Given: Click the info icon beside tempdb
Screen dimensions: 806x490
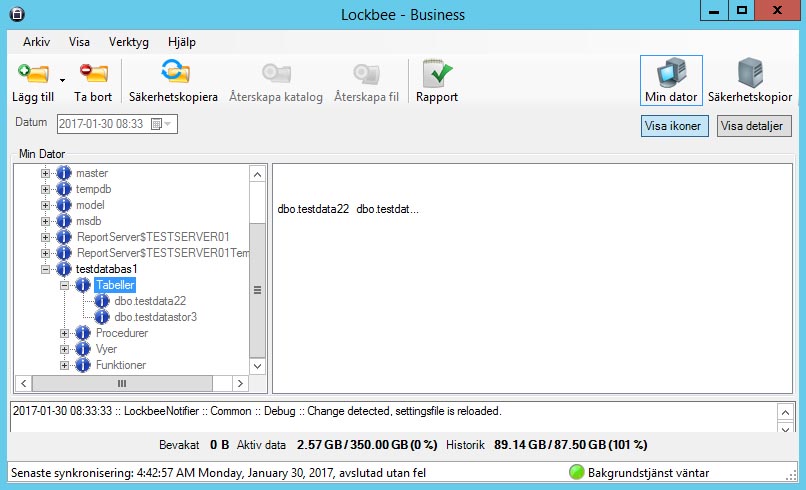Looking at the screenshot, I should (x=64, y=189).
